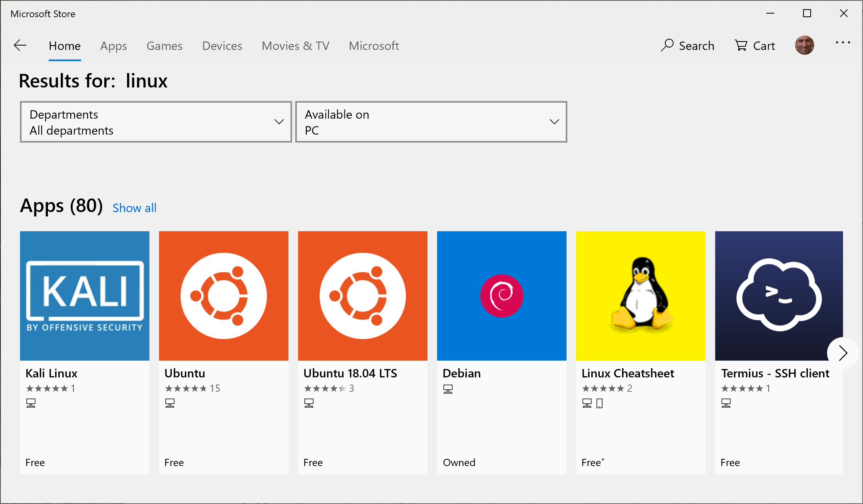The height and width of the screenshot is (504, 863).
Task: Click Termius star rating
Action: pos(746,388)
